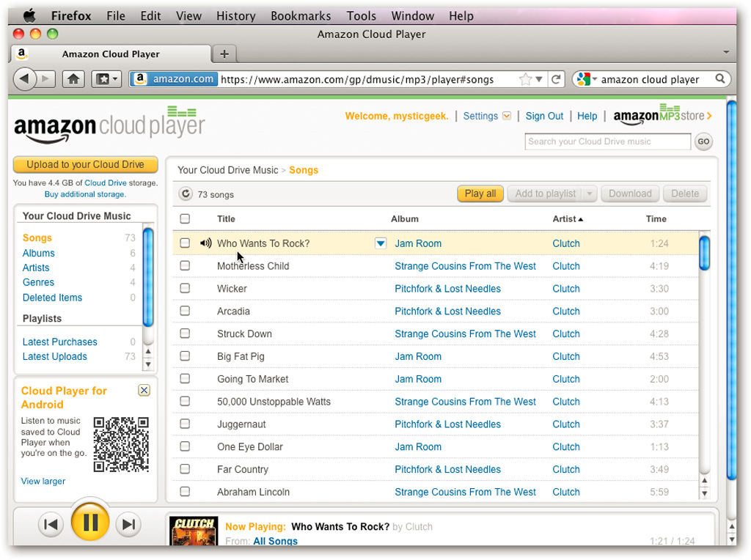Open the bookmarks star toolbar button

(103, 79)
